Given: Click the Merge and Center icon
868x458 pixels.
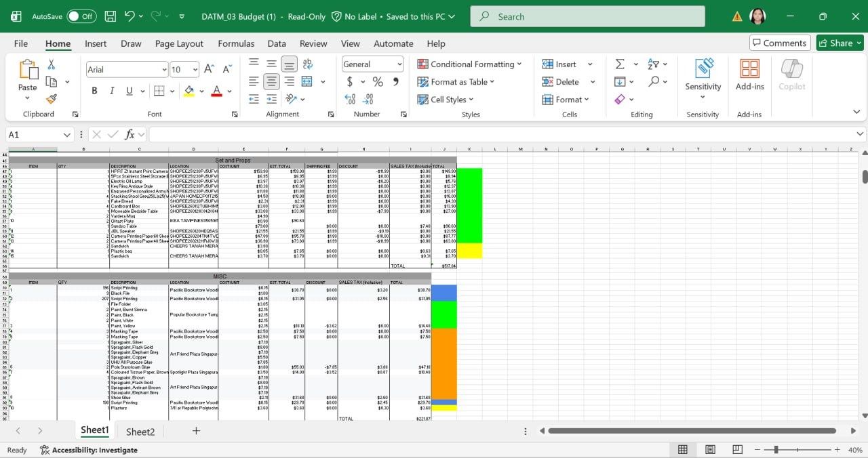Looking at the screenshot, I should click(x=307, y=81).
